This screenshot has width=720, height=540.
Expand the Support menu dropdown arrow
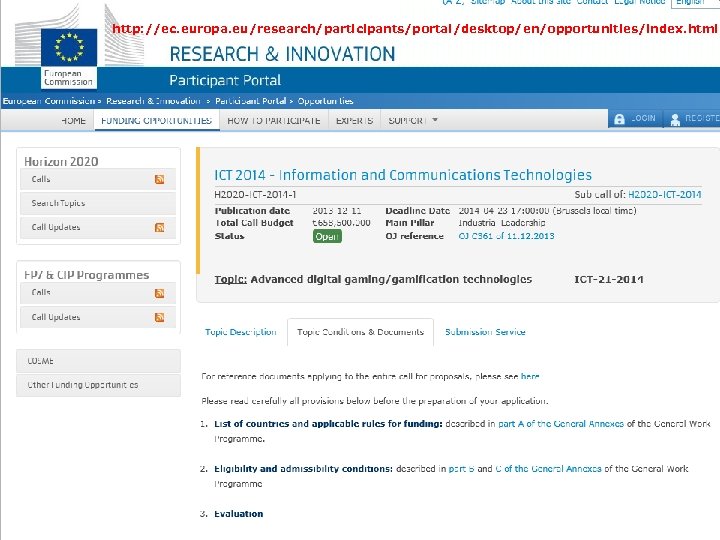pyautogui.click(x=435, y=120)
